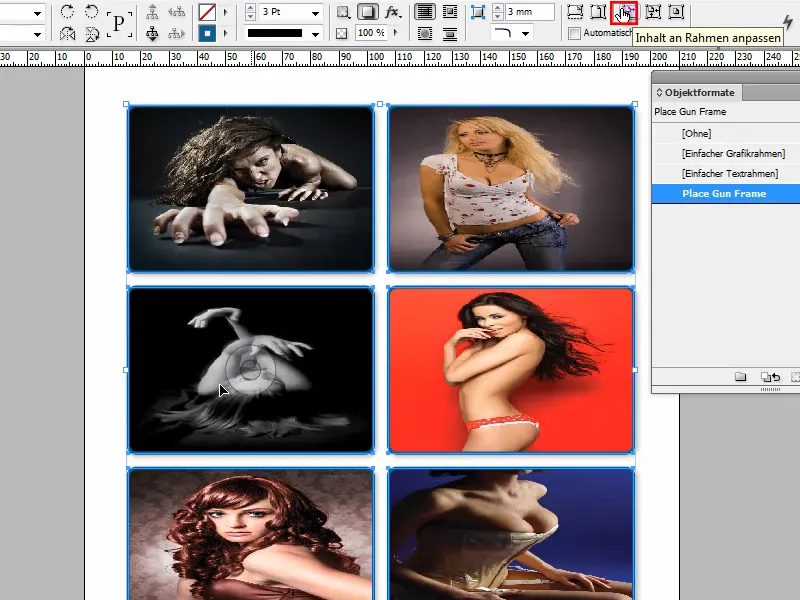Screen dimensions: 800x600
Task: Click the opacity checkerboard icon
Action: pyautogui.click(x=341, y=34)
